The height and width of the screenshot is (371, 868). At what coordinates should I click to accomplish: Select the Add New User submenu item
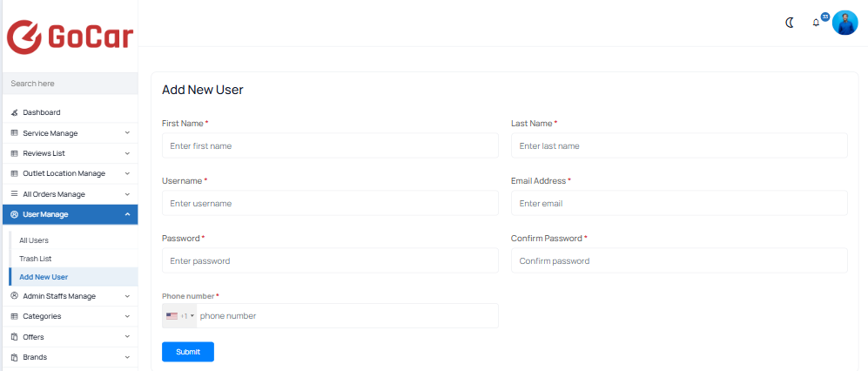coord(44,277)
